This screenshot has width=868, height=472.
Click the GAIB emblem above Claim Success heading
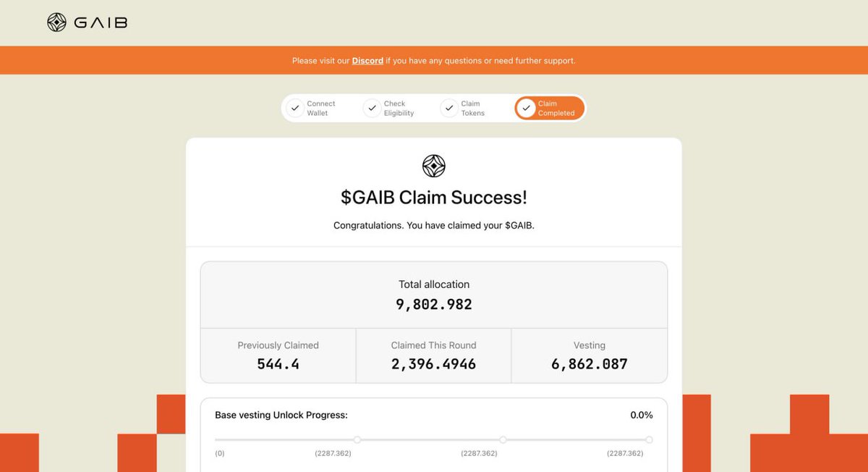(434, 166)
